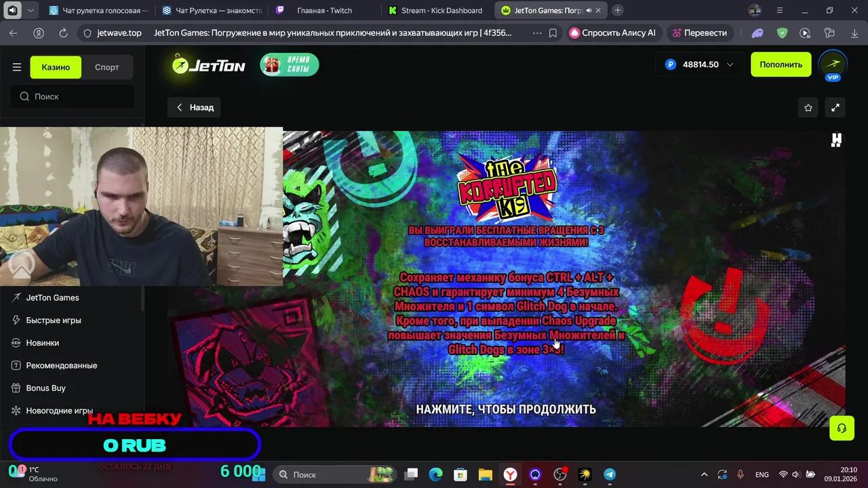Open Рекомендованные category

61,365
